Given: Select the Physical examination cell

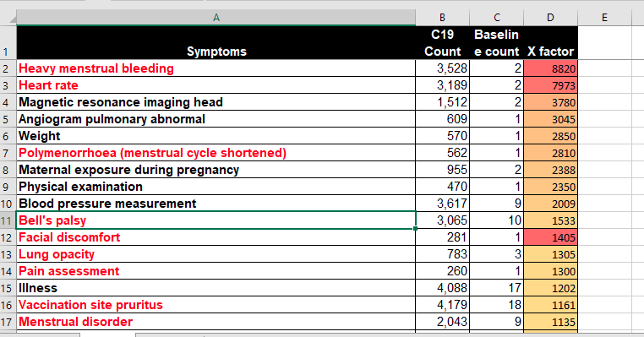Looking at the screenshot, I should (x=216, y=187).
